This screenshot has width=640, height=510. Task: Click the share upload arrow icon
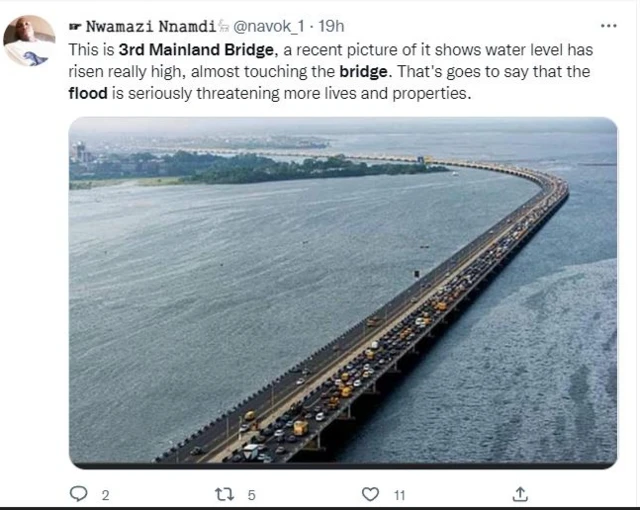tap(520, 493)
